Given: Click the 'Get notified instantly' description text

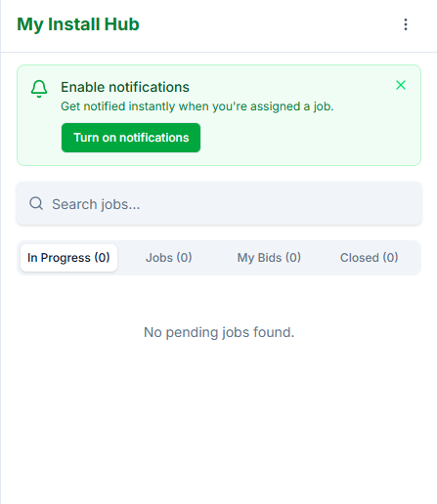Looking at the screenshot, I should click(x=197, y=106).
